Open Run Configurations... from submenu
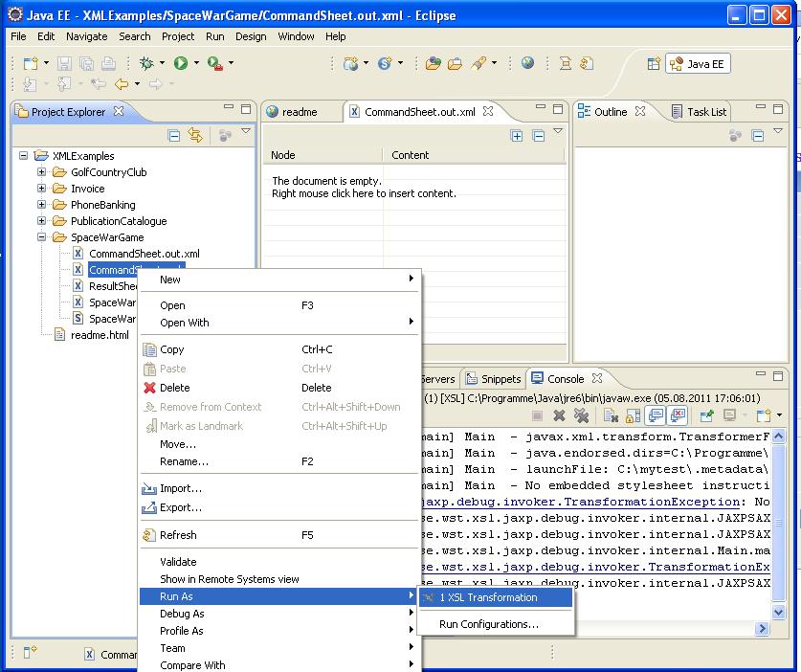Screen dimensions: 801x672 [x=496, y=624]
